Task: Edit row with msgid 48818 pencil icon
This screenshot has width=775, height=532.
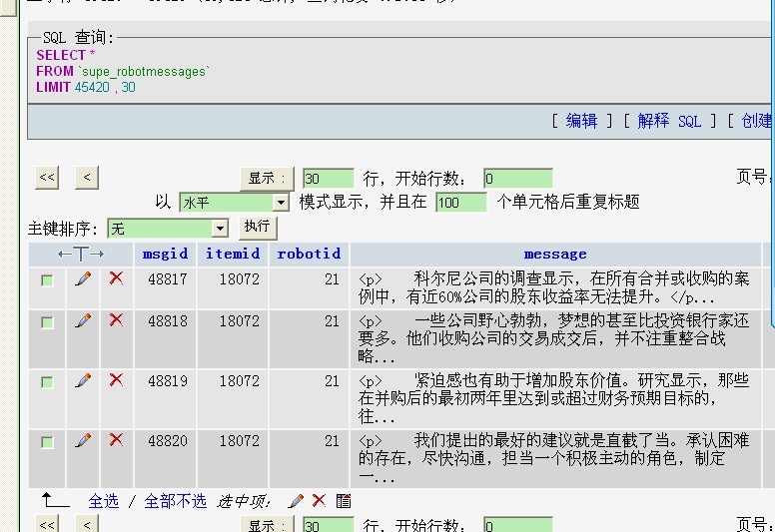Action: [83, 320]
